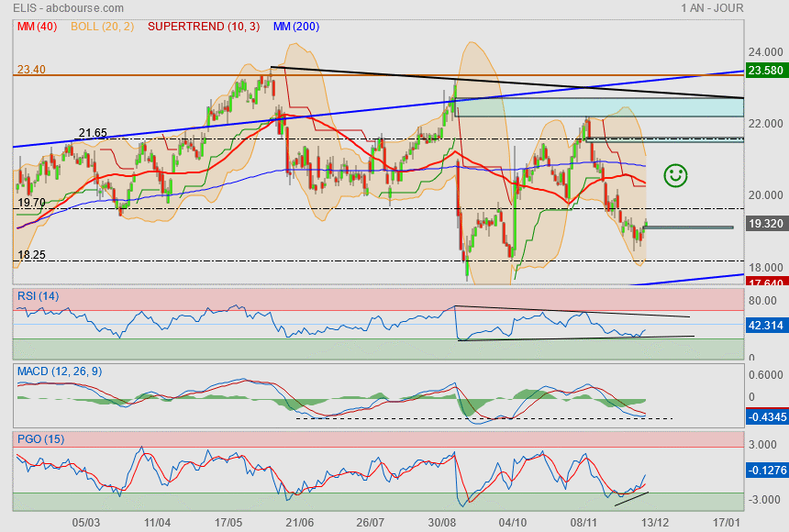Click the 11/04 date axis label
789x532 pixels.
157,523
